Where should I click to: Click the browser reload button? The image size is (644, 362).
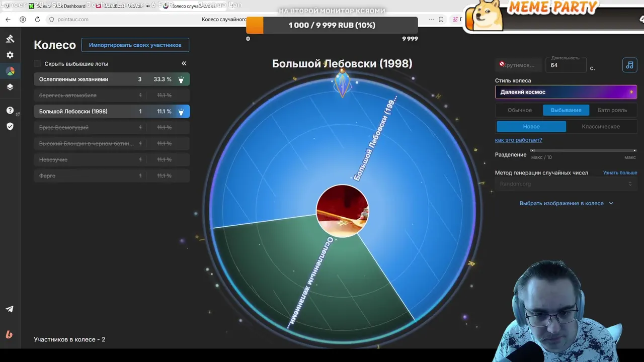pos(37,20)
